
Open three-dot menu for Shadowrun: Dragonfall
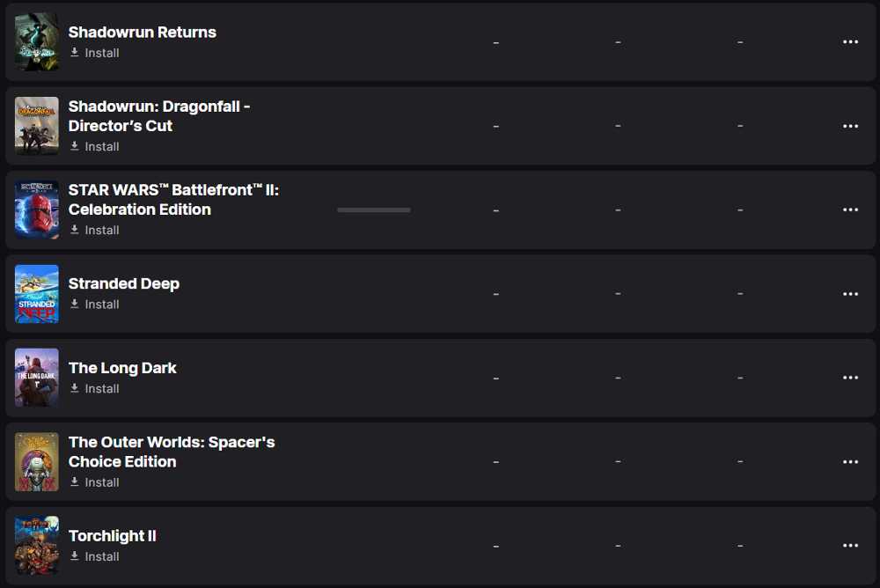point(850,126)
